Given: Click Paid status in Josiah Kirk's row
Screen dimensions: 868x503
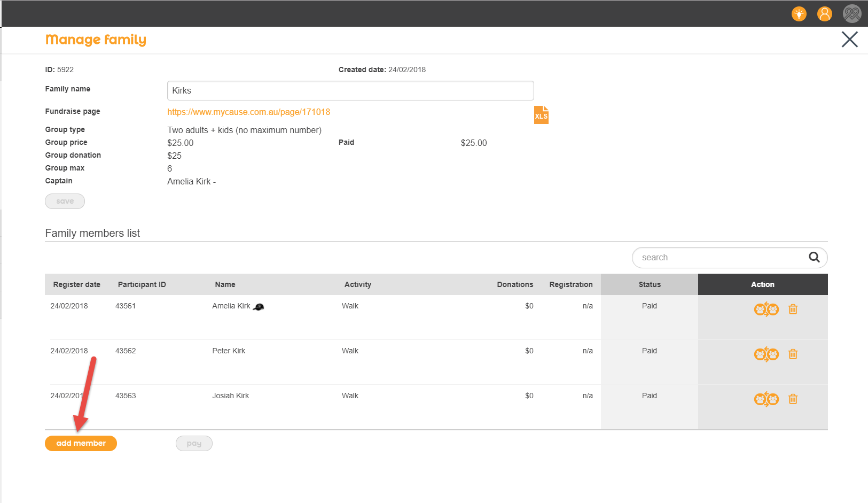Looking at the screenshot, I should (x=649, y=396).
